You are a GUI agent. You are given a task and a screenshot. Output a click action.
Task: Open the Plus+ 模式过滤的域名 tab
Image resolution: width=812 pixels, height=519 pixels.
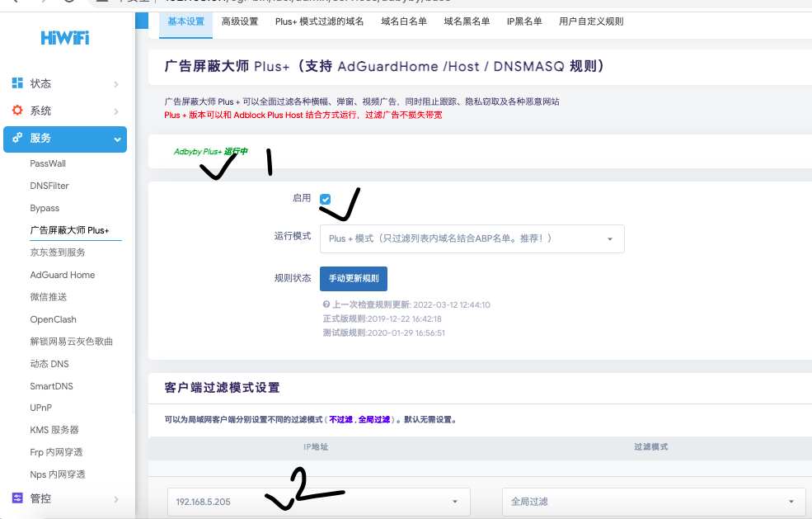(320, 21)
